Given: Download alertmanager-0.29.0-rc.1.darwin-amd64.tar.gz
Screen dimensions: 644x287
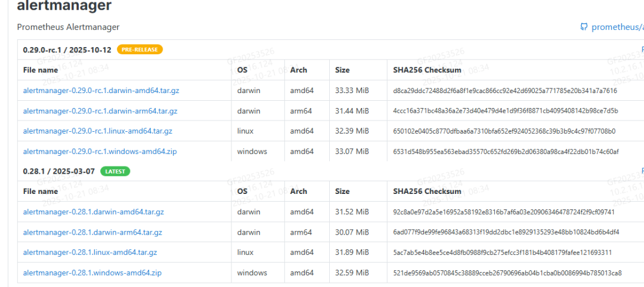Looking at the screenshot, I should (101, 91).
